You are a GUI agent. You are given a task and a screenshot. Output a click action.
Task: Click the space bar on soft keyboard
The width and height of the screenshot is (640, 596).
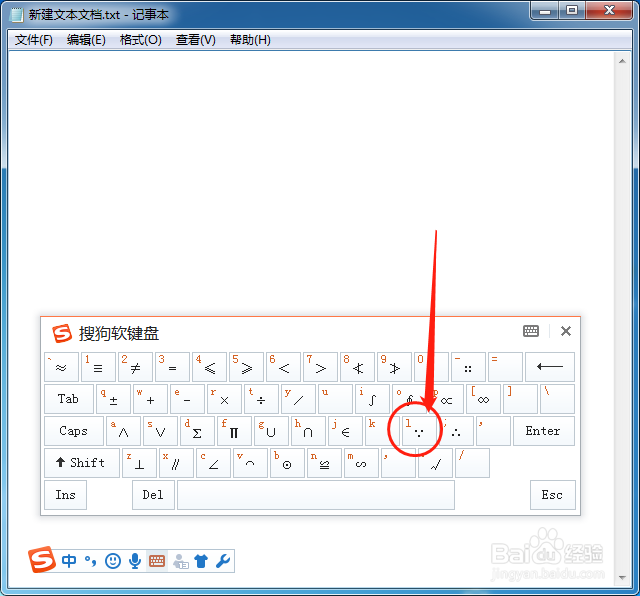click(x=316, y=495)
